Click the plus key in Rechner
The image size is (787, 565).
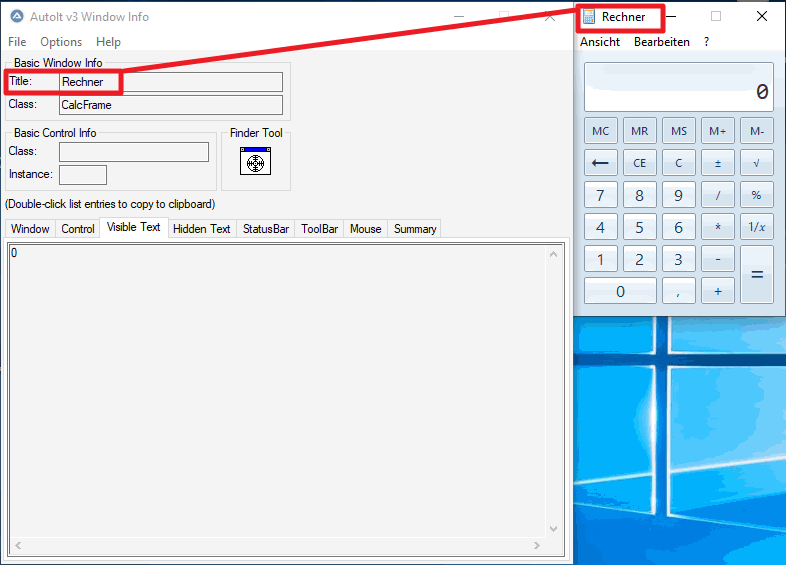point(718,291)
